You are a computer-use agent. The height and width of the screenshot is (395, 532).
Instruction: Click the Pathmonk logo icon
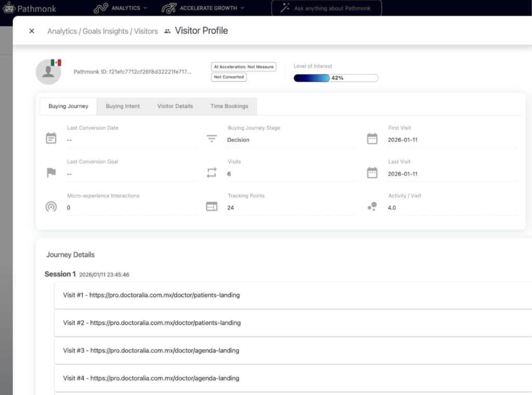[9, 8]
